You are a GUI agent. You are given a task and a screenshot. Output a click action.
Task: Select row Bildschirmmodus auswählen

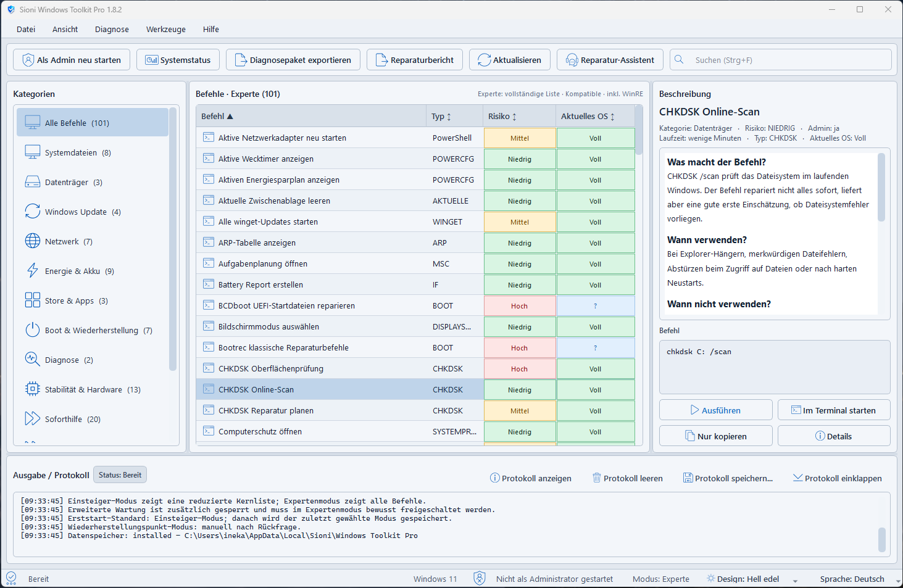coord(415,326)
